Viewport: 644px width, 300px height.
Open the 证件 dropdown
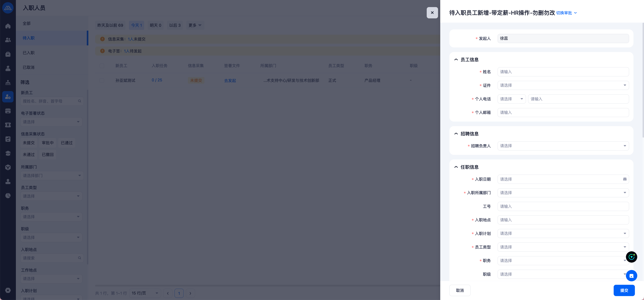click(x=563, y=85)
